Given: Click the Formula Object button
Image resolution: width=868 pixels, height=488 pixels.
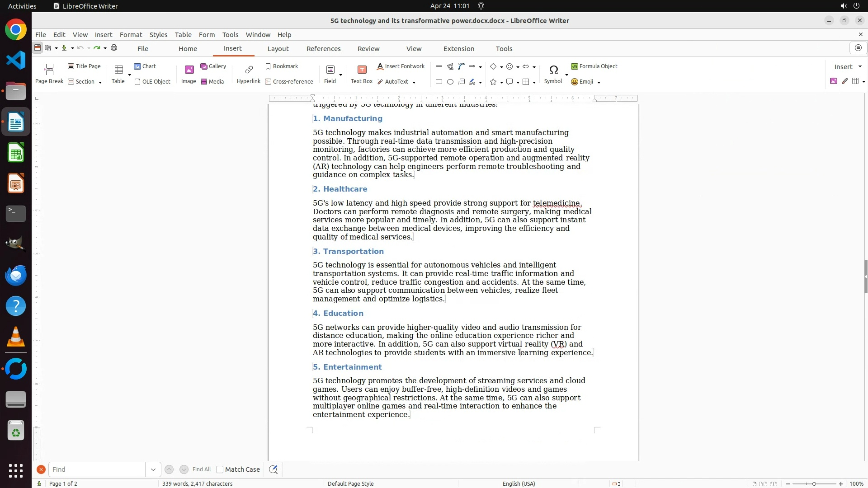Looking at the screenshot, I should 594,66.
